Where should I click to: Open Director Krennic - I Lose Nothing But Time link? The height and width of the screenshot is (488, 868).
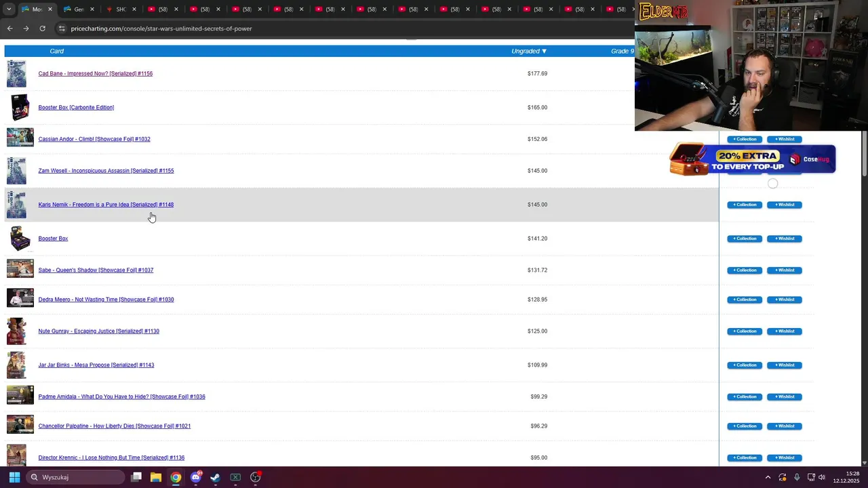coord(111,457)
